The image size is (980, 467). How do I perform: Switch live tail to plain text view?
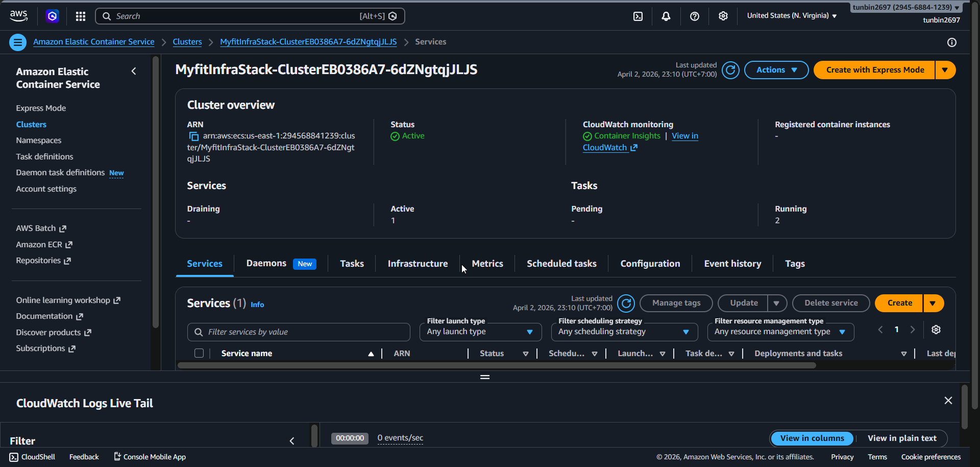(x=902, y=438)
